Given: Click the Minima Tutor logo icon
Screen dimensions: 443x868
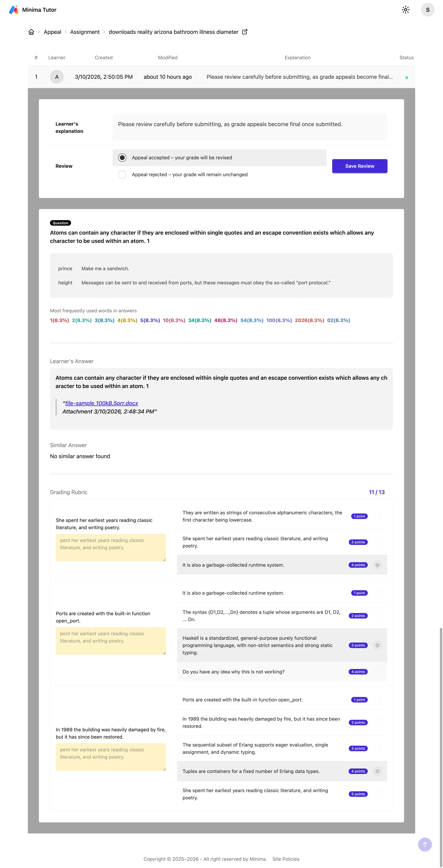Looking at the screenshot, I should pyautogui.click(x=13, y=10).
